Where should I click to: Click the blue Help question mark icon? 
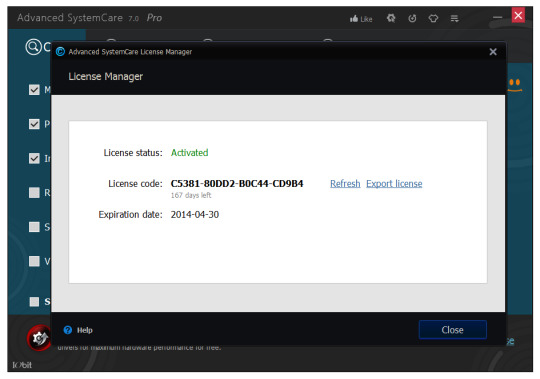click(x=68, y=330)
